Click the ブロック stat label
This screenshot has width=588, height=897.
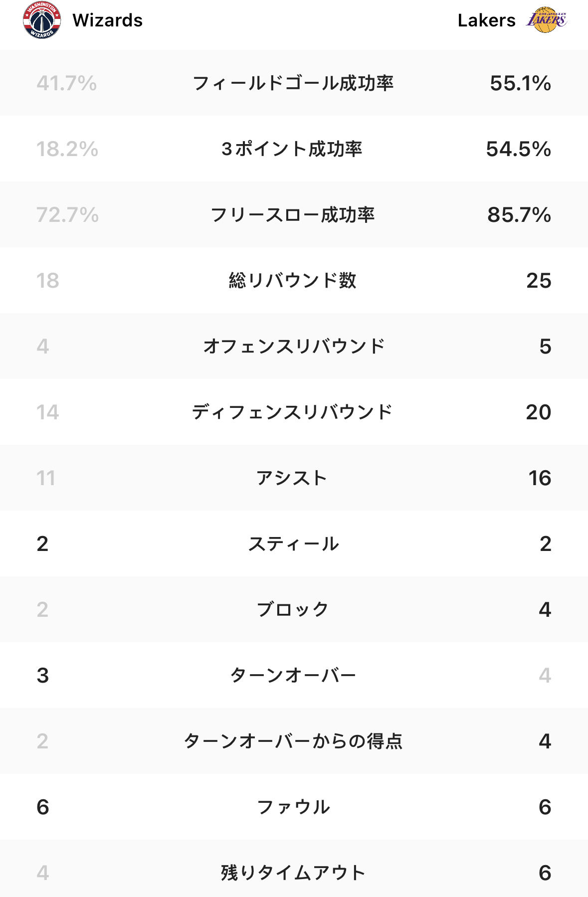pos(292,609)
